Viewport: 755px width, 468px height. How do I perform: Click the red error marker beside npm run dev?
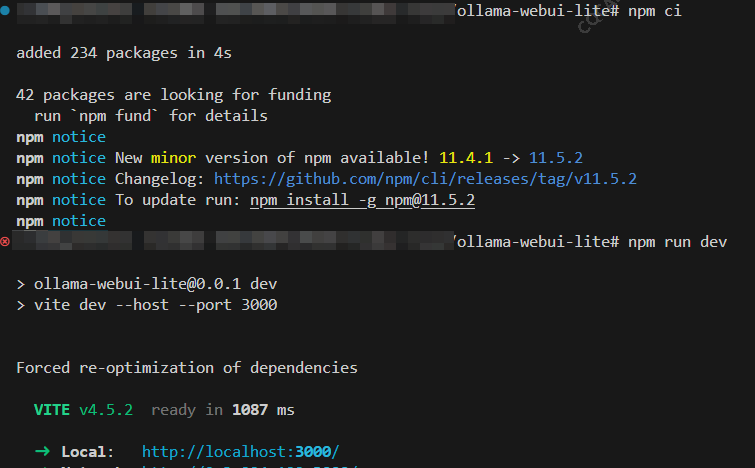pos(5,241)
